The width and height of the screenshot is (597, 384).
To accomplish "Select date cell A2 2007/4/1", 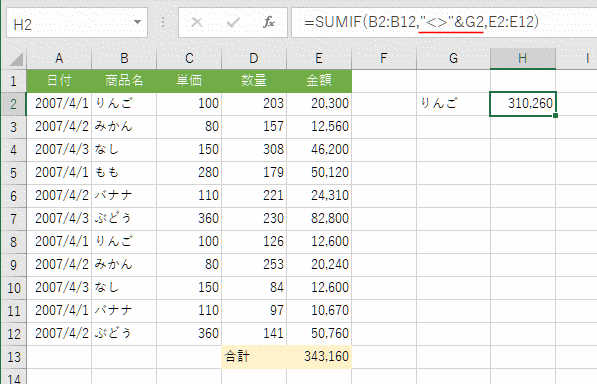I will click(x=59, y=104).
